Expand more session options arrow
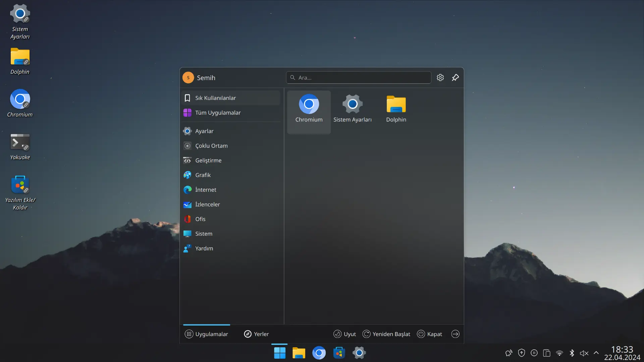 click(455, 334)
